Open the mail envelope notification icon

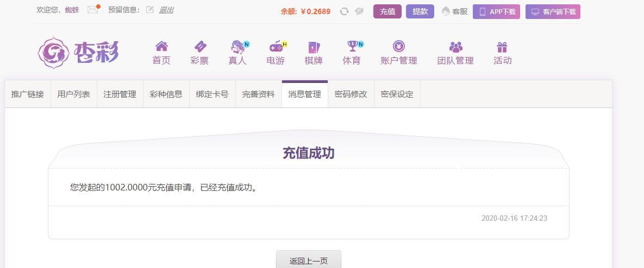coord(93,9)
